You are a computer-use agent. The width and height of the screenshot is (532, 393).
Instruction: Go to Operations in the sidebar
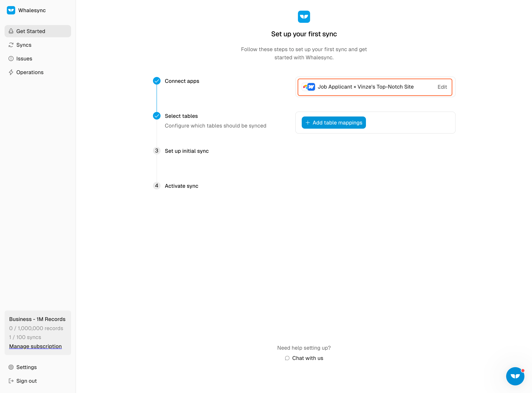[30, 72]
